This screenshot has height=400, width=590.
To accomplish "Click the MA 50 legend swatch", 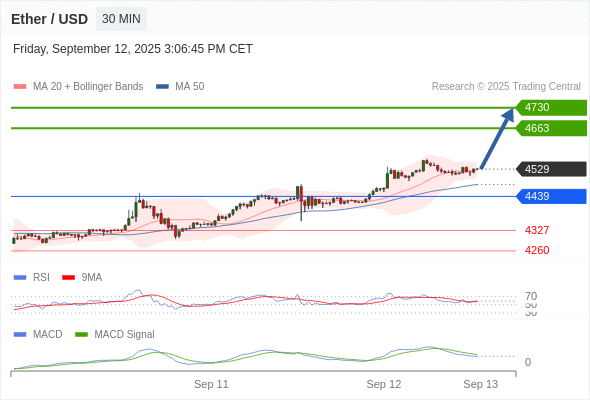I will [x=162, y=87].
